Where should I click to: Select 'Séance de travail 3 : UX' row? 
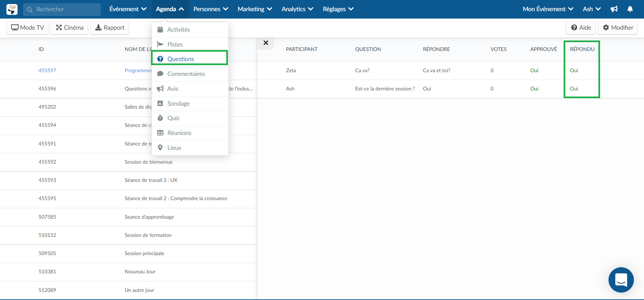point(128,180)
